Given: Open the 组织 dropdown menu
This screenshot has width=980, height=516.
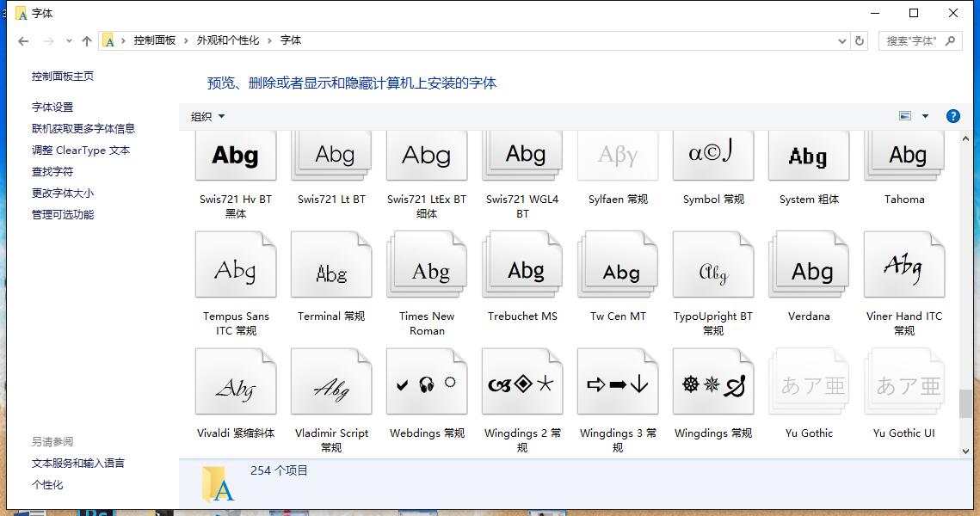Looking at the screenshot, I should [207, 116].
